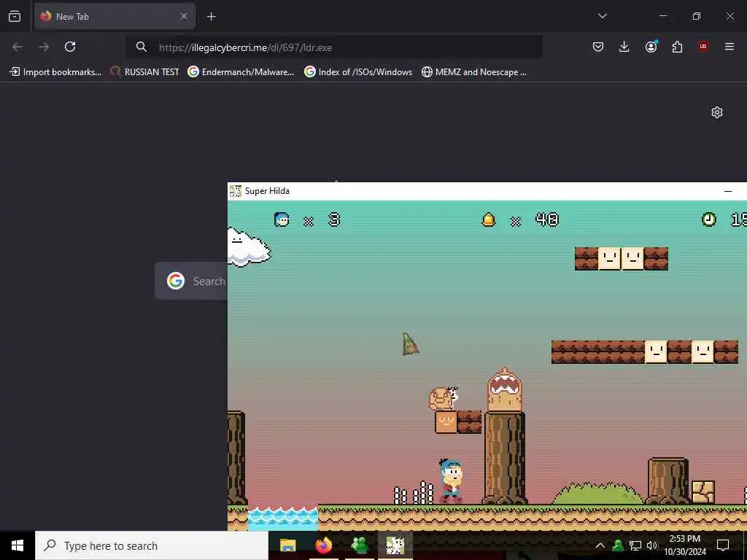
Task: Open the green people app on taskbar
Action: (x=359, y=545)
